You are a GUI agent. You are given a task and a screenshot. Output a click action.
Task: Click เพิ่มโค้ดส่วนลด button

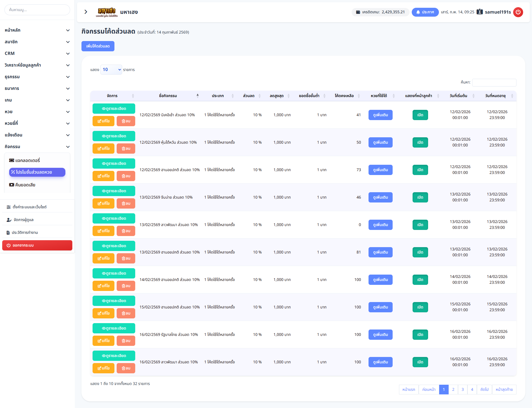(x=98, y=46)
